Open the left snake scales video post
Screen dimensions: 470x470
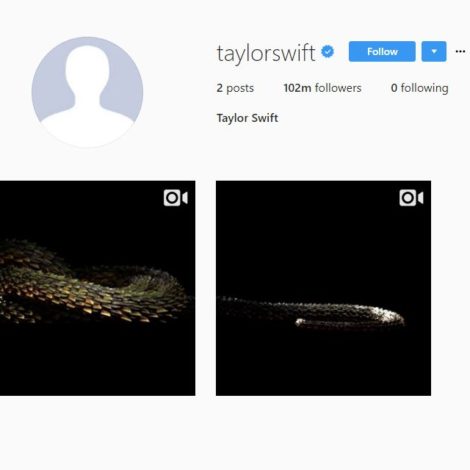pyautogui.click(x=97, y=288)
